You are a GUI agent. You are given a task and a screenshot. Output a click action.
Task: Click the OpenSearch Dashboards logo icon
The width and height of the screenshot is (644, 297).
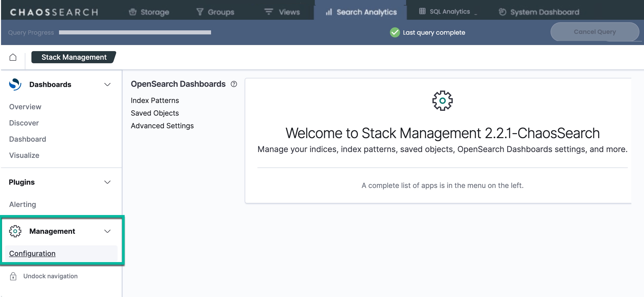click(x=15, y=84)
